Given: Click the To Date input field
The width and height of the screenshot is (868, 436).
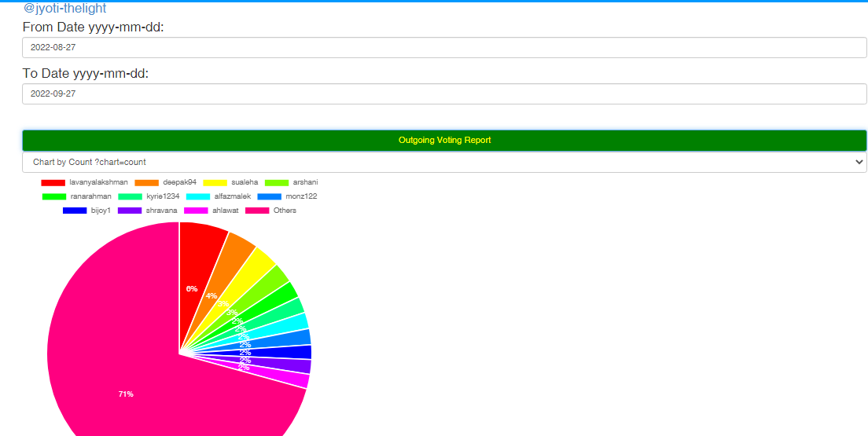Looking at the screenshot, I should (444, 93).
